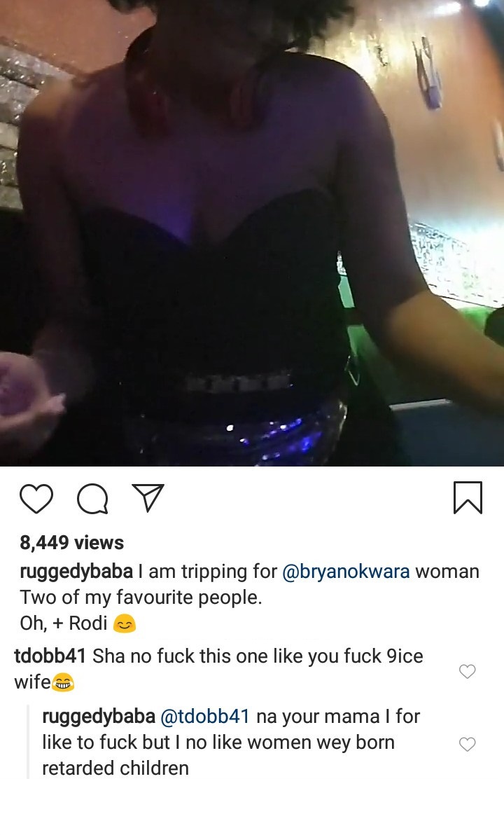The width and height of the screenshot is (504, 835).
Task: Tap the @tdobb41 mention in the reply
Action: point(205,717)
